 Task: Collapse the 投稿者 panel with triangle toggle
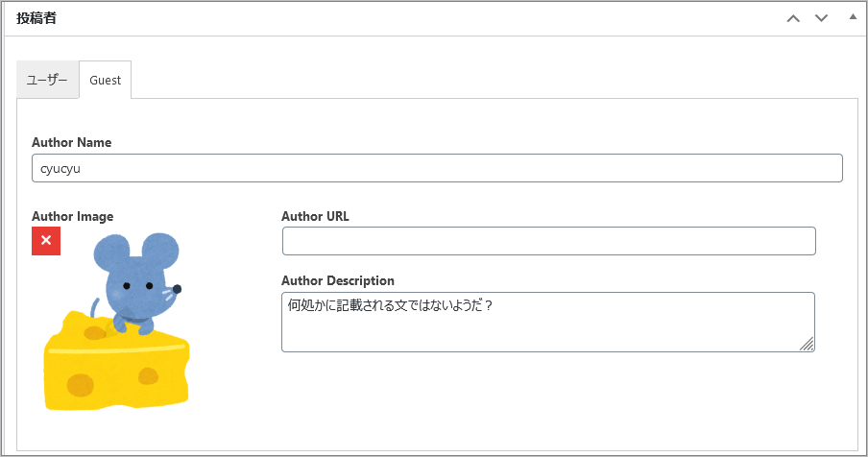(x=853, y=17)
